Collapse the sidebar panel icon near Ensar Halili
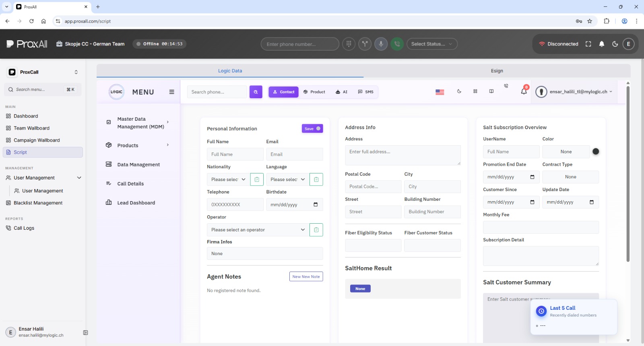Image resolution: width=644 pixels, height=346 pixels. [85, 333]
